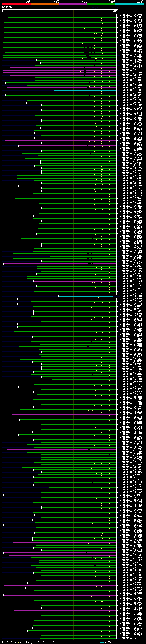Viewport: 146px width, 644px height.
Task: Select hit UniRef100_Q9FLJ2
Action: [x=131, y=596]
